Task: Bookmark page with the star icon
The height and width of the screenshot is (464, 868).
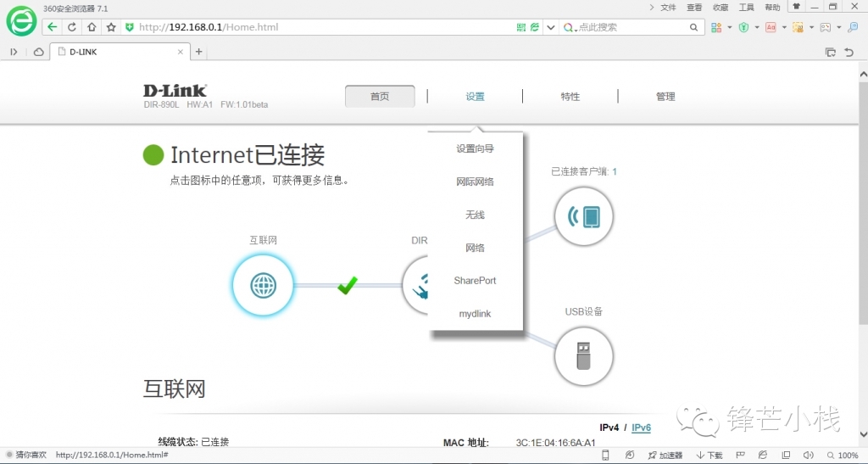Action: pyautogui.click(x=111, y=27)
